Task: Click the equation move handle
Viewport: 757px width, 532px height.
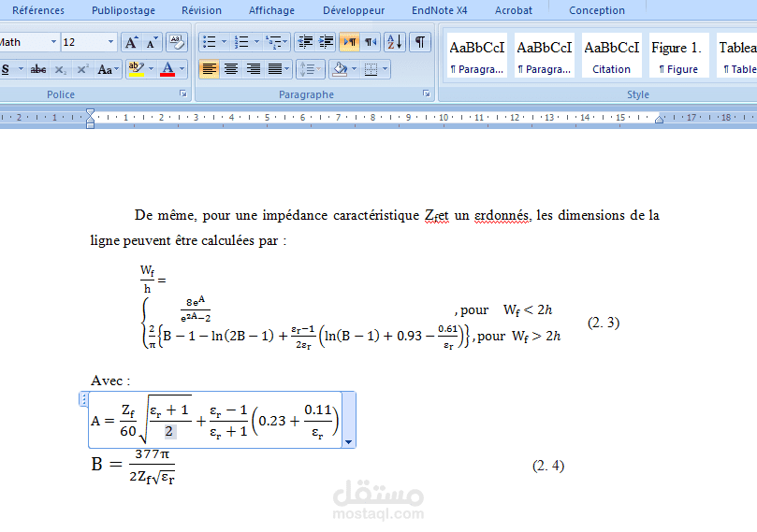Action: point(83,399)
